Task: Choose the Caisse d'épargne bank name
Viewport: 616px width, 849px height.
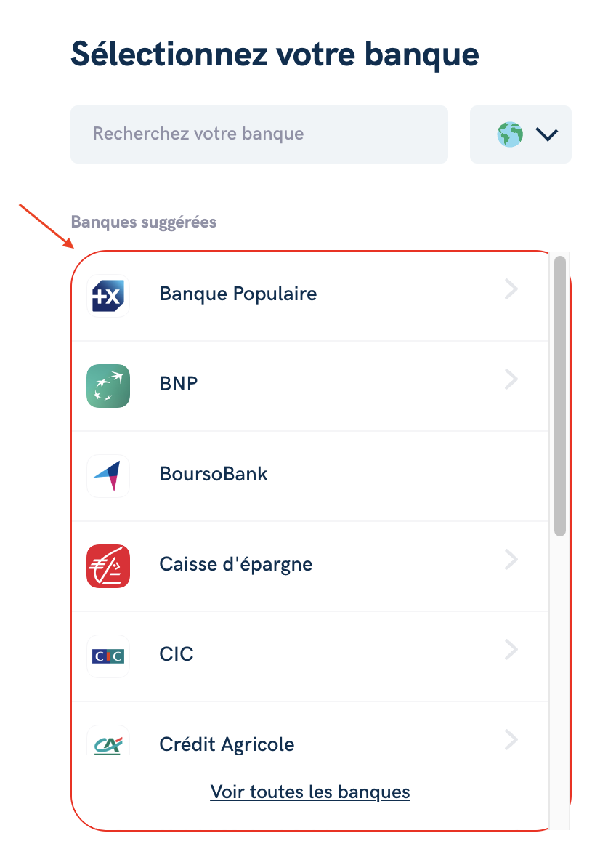Action: tap(236, 564)
